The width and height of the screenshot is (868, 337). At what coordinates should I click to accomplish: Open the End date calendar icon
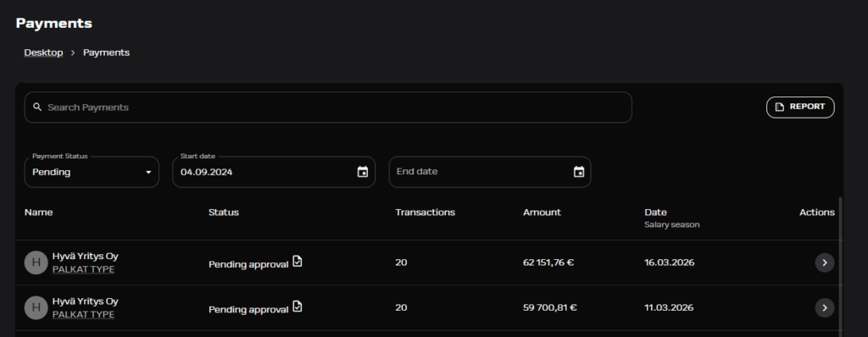coord(578,172)
